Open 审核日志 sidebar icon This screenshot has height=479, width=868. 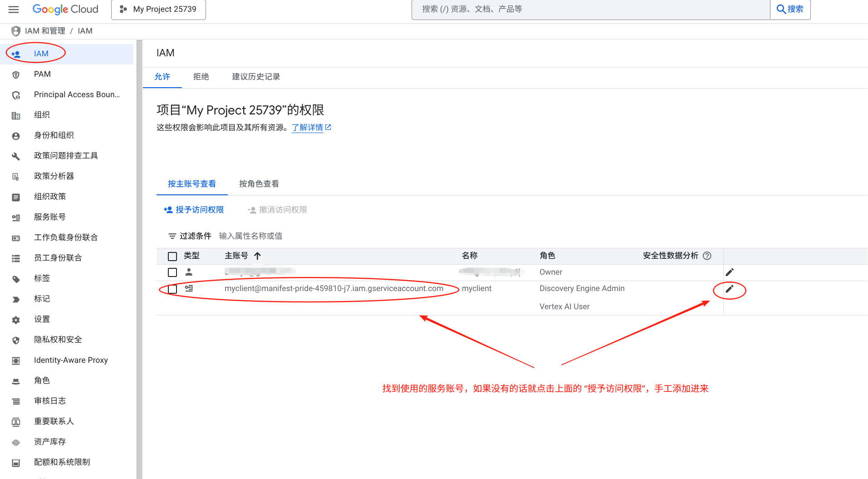[x=16, y=401]
